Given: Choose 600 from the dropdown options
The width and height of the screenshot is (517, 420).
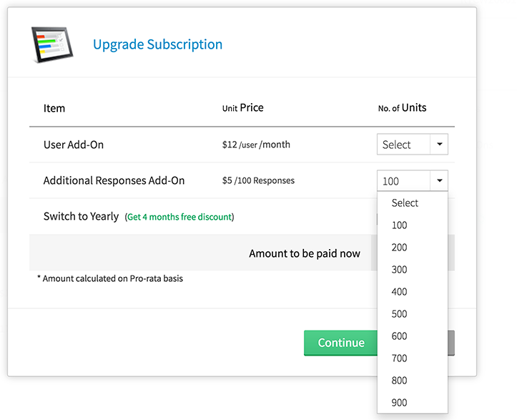Looking at the screenshot, I should pyautogui.click(x=399, y=336).
